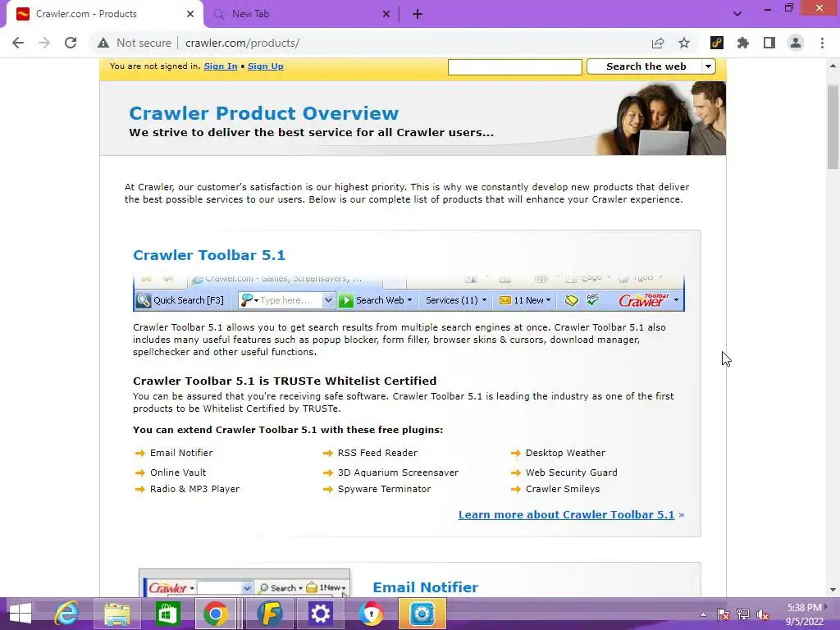This screenshot has height=630, width=840.
Task: Click the 11 New mail envelope icon
Action: (504, 300)
